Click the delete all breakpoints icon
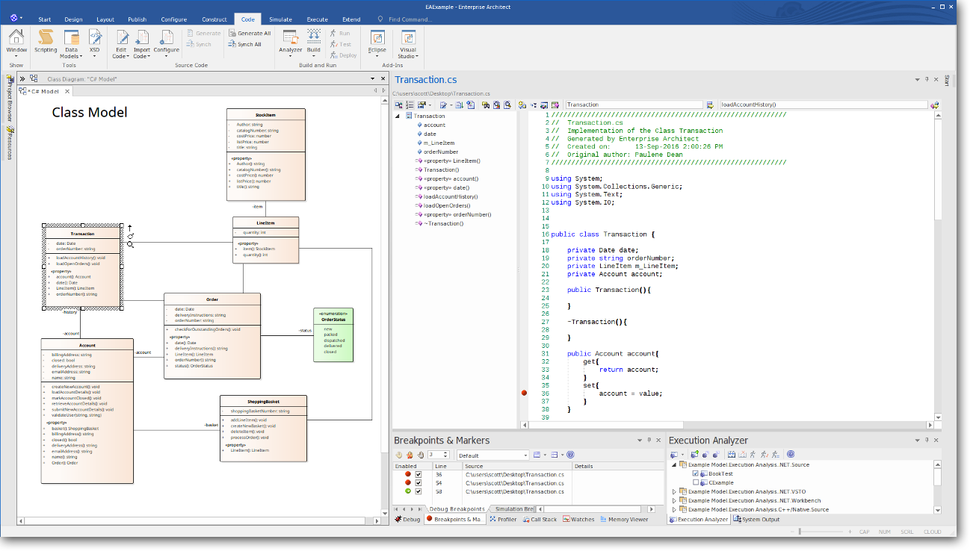 click(410, 455)
